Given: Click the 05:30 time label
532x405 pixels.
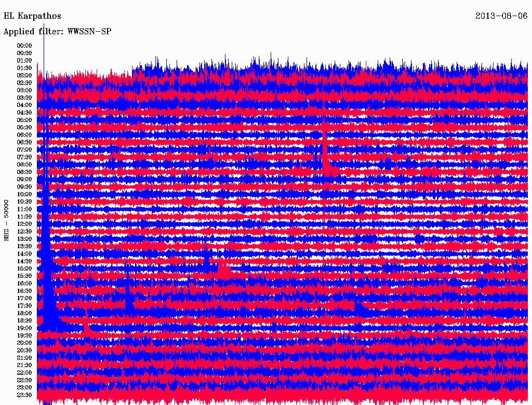Looking at the screenshot, I should click(x=24, y=128).
